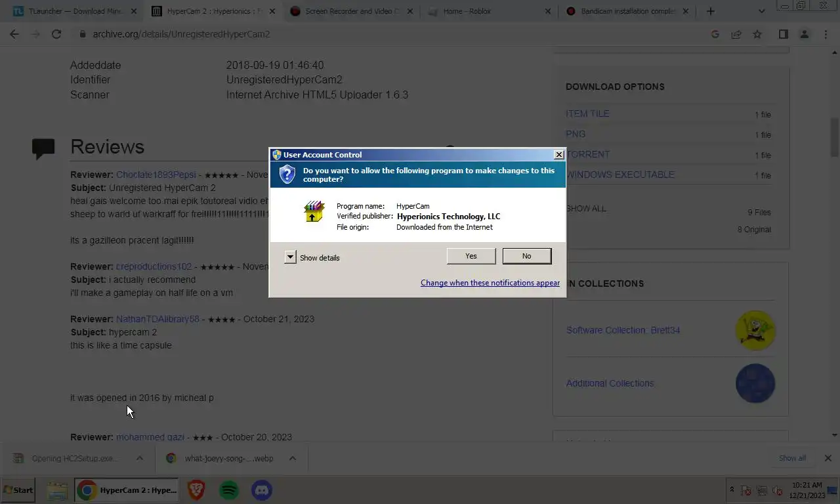Open Spotify from taskbar
The height and width of the screenshot is (504, 840).
point(229,490)
